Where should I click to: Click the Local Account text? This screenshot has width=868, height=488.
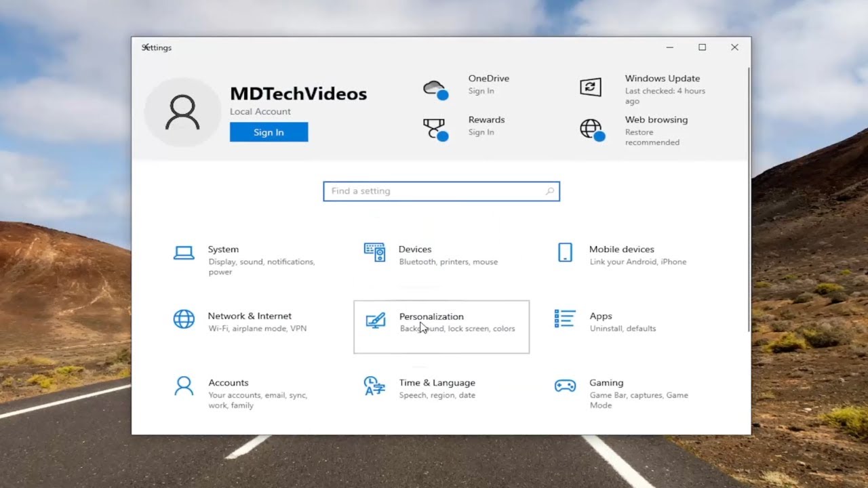[x=260, y=112]
